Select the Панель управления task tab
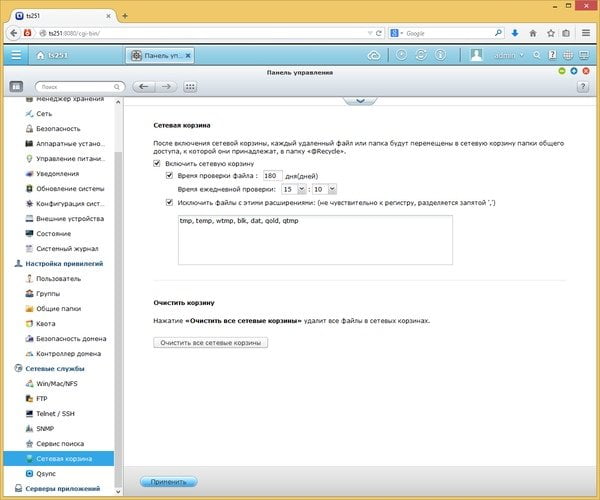Viewport: 600px width, 500px height. click(160, 55)
